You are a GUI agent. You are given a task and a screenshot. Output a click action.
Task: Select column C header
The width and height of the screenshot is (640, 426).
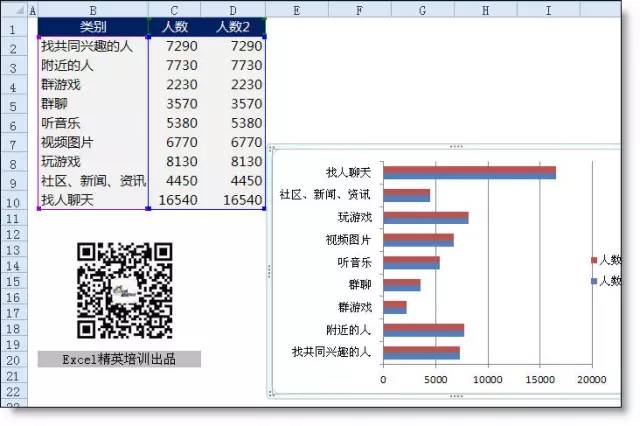175,10
